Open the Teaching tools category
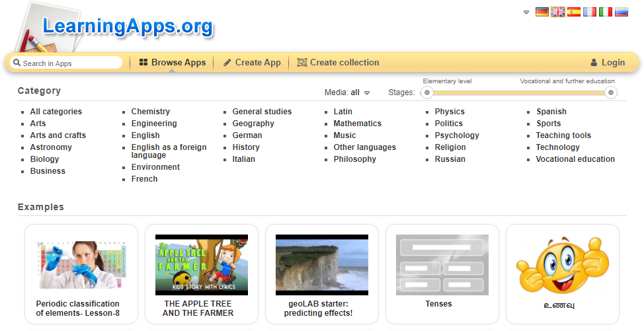 click(x=563, y=135)
